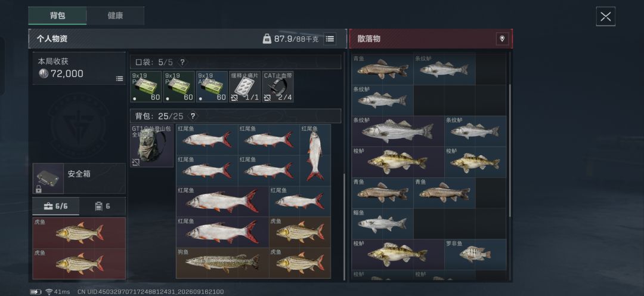Select the 缓释止痛片 painkiller item
Screen dimensions: 644x296
tap(245, 87)
